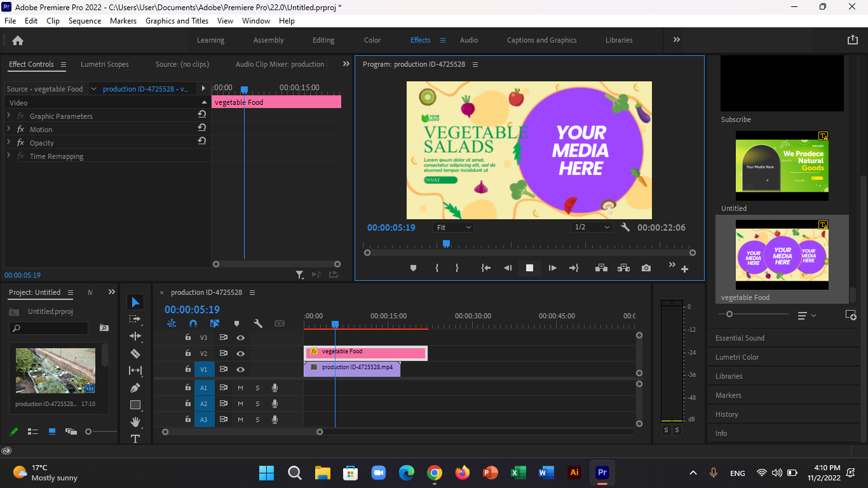Image resolution: width=868 pixels, height=488 pixels.
Task: Click Go to Out point
Action: 574,268
